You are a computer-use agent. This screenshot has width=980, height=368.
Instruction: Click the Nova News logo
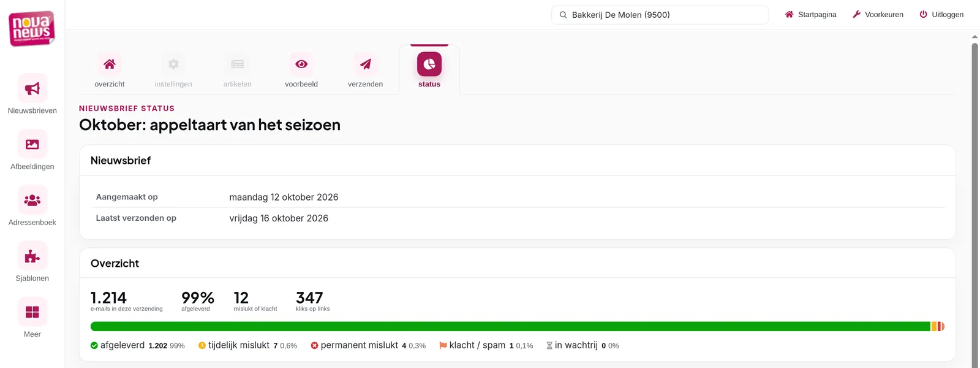coord(32,28)
